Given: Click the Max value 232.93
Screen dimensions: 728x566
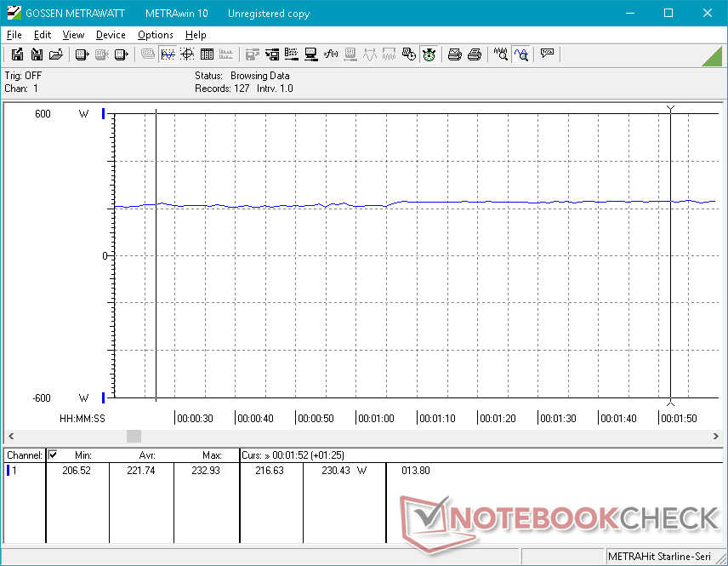Looking at the screenshot, I should point(206,471).
